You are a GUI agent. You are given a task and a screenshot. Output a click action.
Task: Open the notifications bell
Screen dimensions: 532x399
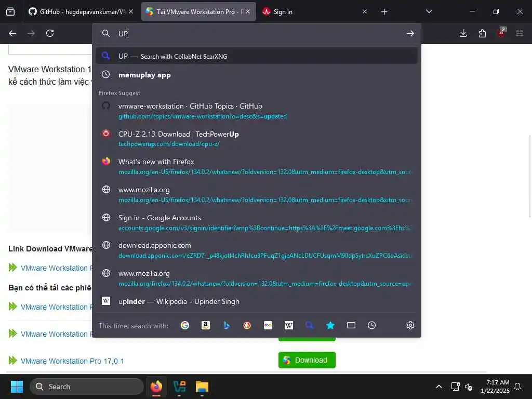pos(517,387)
